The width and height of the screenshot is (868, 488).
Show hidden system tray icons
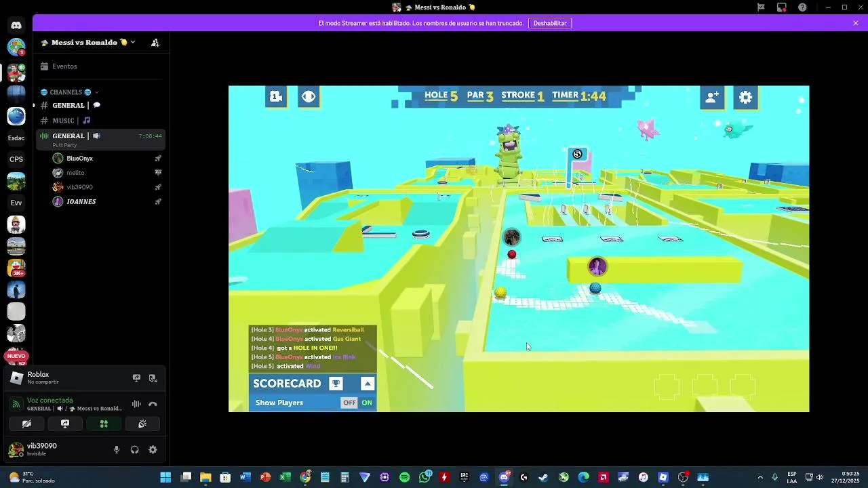pyautogui.click(x=760, y=477)
